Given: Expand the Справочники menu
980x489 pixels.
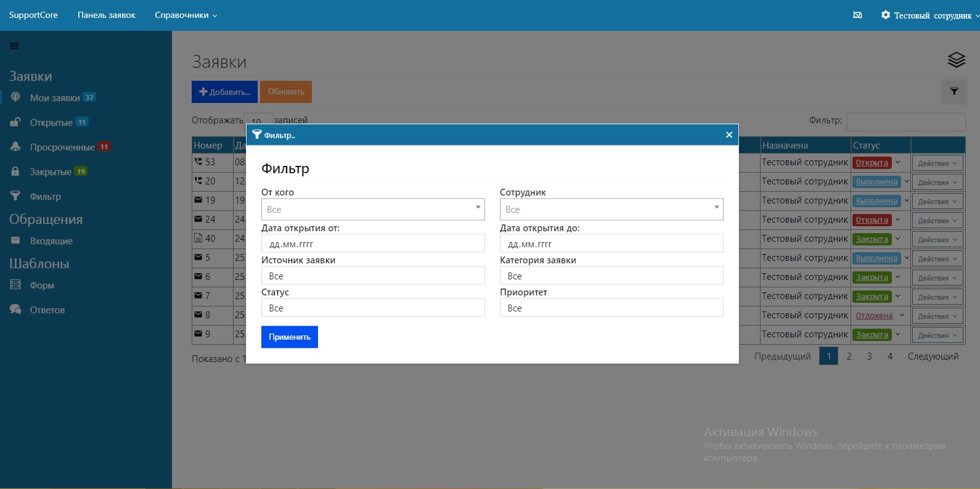Looking at the screenshot, I should pos(186,15).
